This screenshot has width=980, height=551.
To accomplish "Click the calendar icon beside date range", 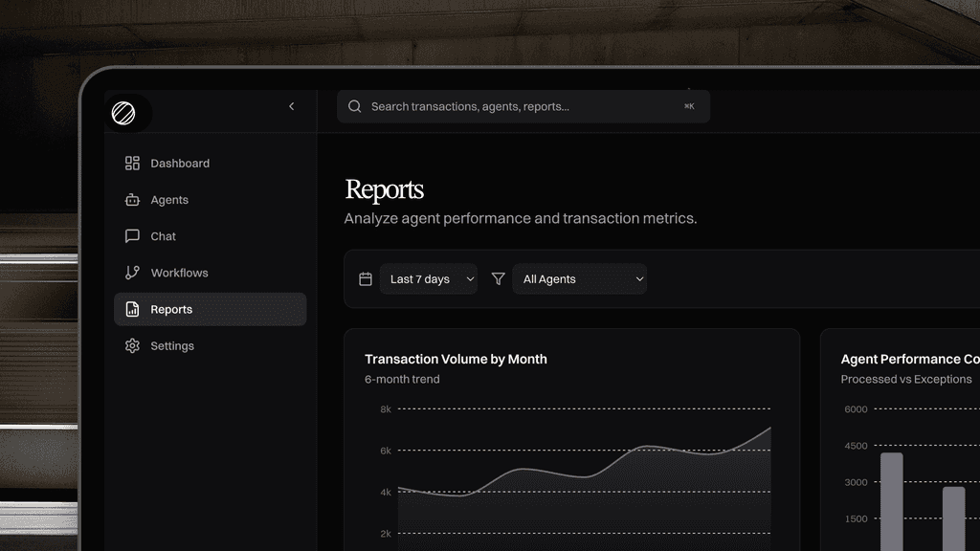I will pos(366,279).
